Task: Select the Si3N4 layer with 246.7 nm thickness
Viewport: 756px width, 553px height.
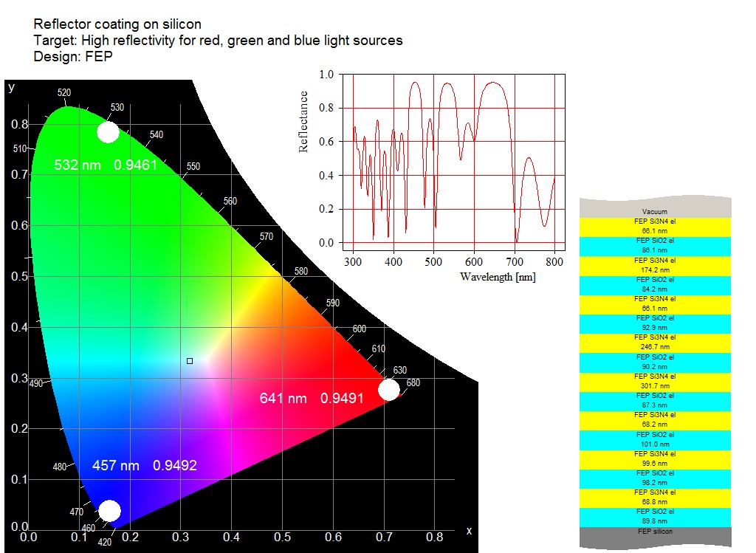Action: (x=655, y=343)
